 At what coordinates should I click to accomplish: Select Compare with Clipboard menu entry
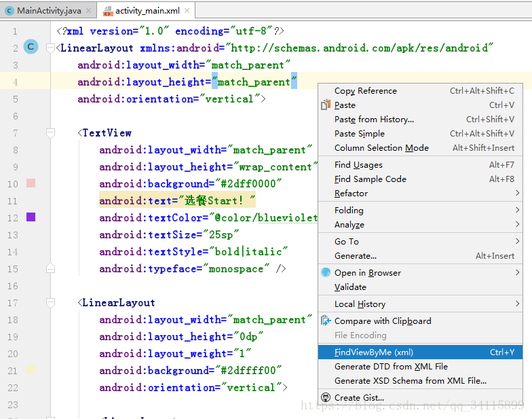421,321
